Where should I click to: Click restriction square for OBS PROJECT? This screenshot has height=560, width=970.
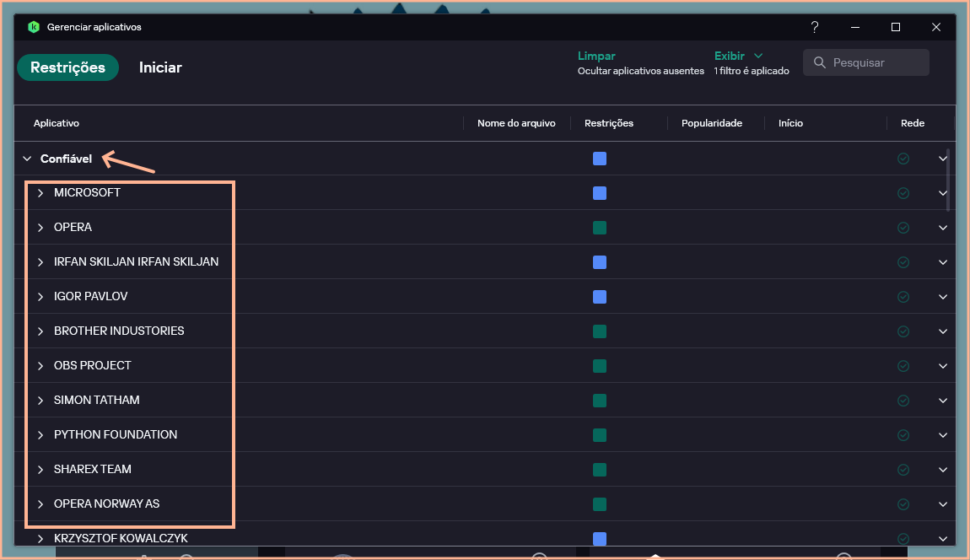tap(600, 366)
